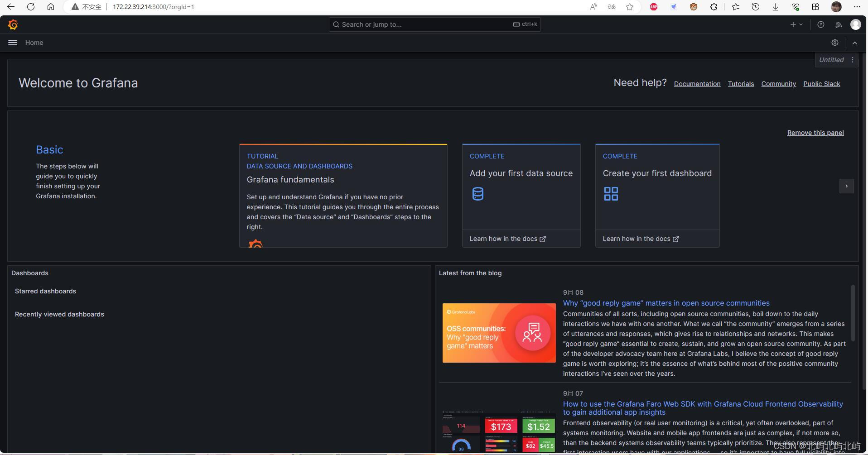Open the News feed RSS icon
This screenshot has height=455, width=868.
839,24
